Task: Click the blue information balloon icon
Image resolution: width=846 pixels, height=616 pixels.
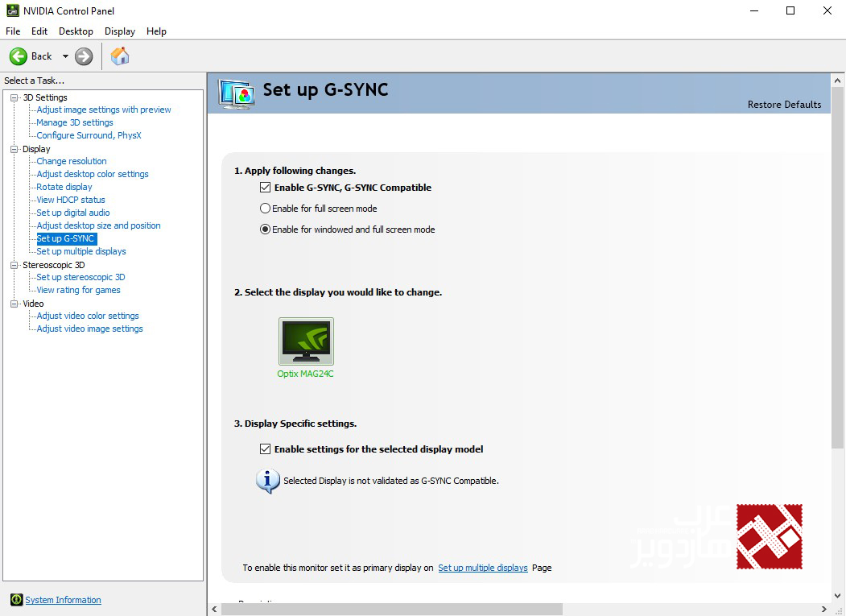Action: coord(267,481)
